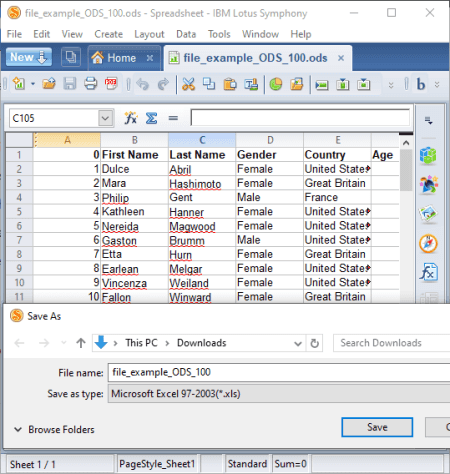Open the File menu

pyautogui.click(x=14, y=34)
